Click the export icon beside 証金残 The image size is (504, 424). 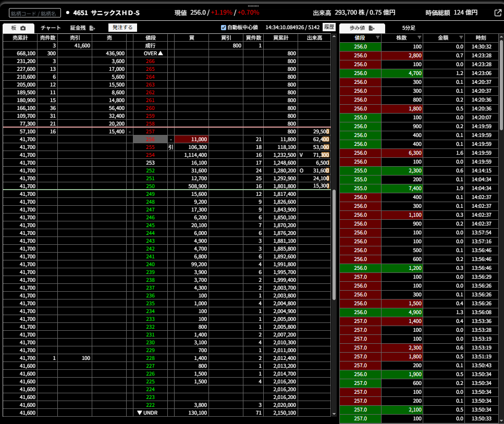[x=92, y=28]
